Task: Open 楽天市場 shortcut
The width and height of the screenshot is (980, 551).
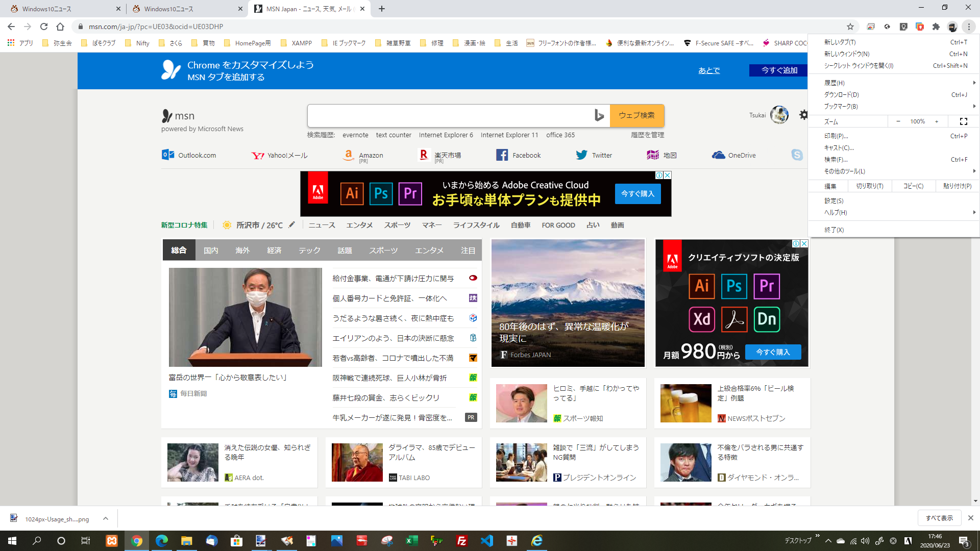Action: coord(439,156)
